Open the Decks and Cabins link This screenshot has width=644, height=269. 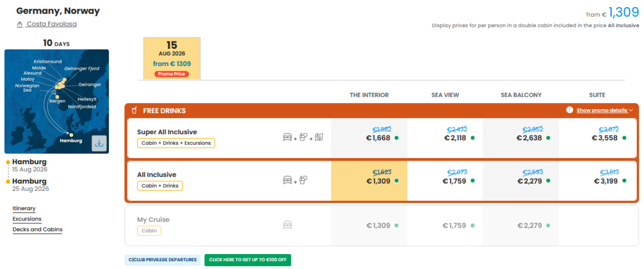pyautogui.click(x=37, y=229)
